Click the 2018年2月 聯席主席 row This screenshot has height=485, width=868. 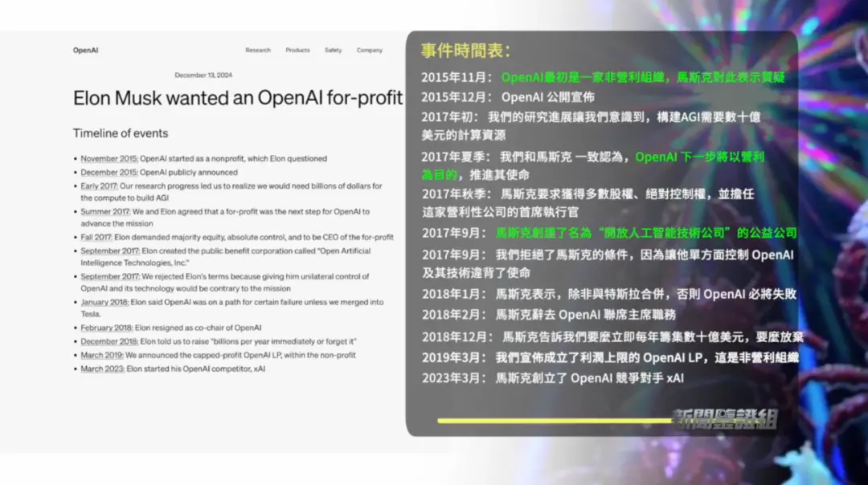coord(549,316)
